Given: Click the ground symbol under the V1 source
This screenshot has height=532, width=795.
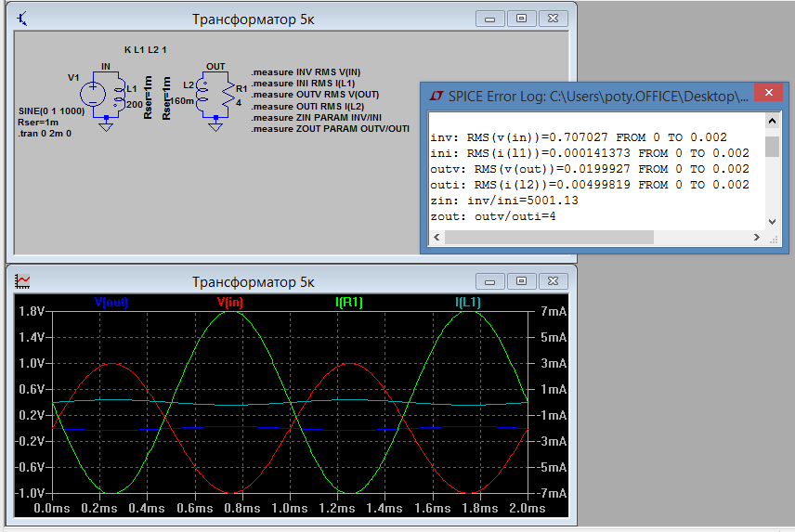Looking at the screenshot, I should click(x=105, y=126).
